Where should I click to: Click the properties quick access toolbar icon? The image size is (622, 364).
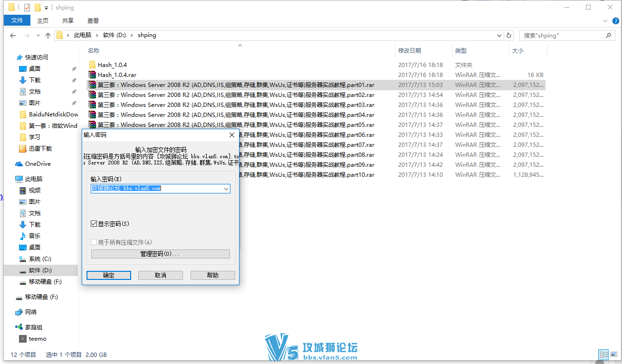click(x=27, y=8)
